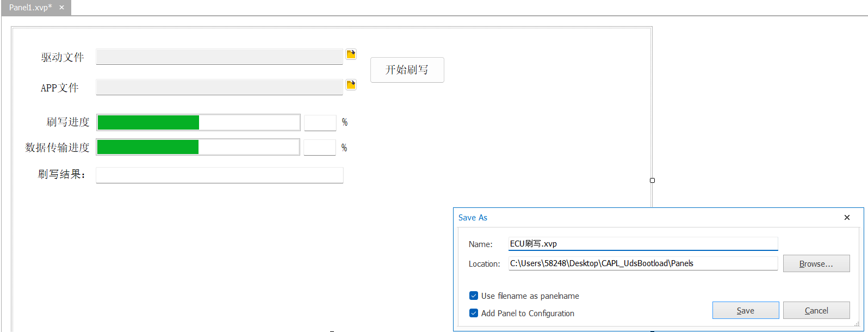Close the Save As dialog window

pyautogui.click(x=847, y=217)
